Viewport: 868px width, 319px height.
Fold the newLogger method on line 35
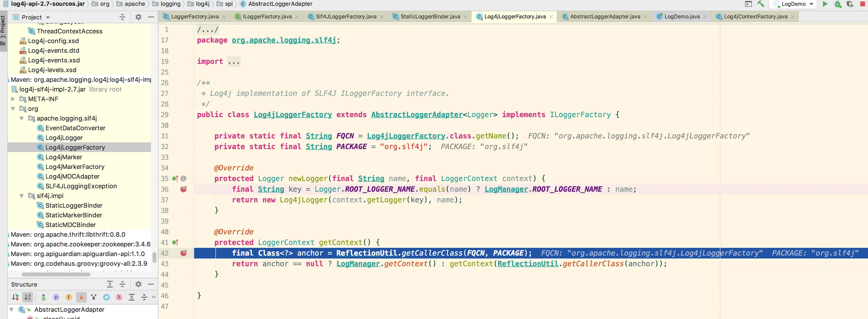coord(194,178)
